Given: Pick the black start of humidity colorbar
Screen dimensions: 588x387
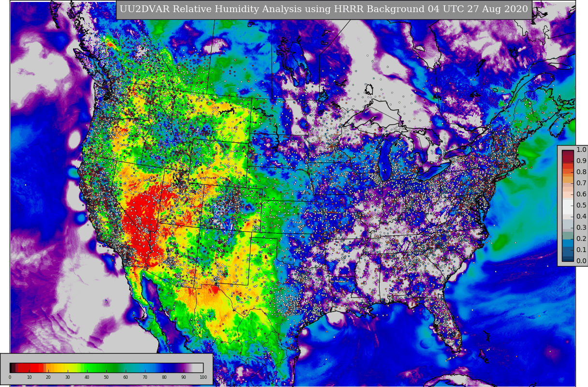Looking at the screenshot, I should pyautogui.click(x=11, y=368).
